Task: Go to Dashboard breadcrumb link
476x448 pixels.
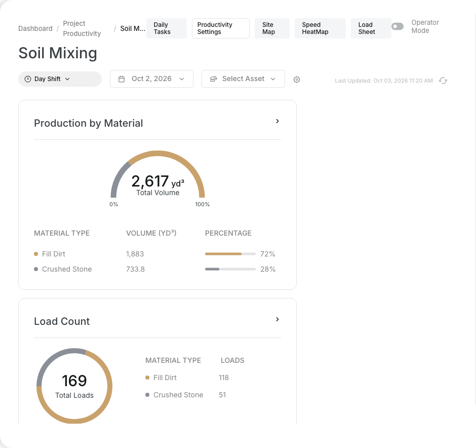Action: [35, 28]
